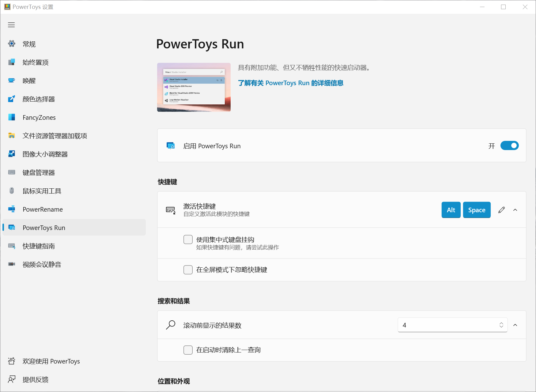Click the File Explorer add-ons (文件资源管理器加载项) icon
536x392 pixels.
point(12,136)
